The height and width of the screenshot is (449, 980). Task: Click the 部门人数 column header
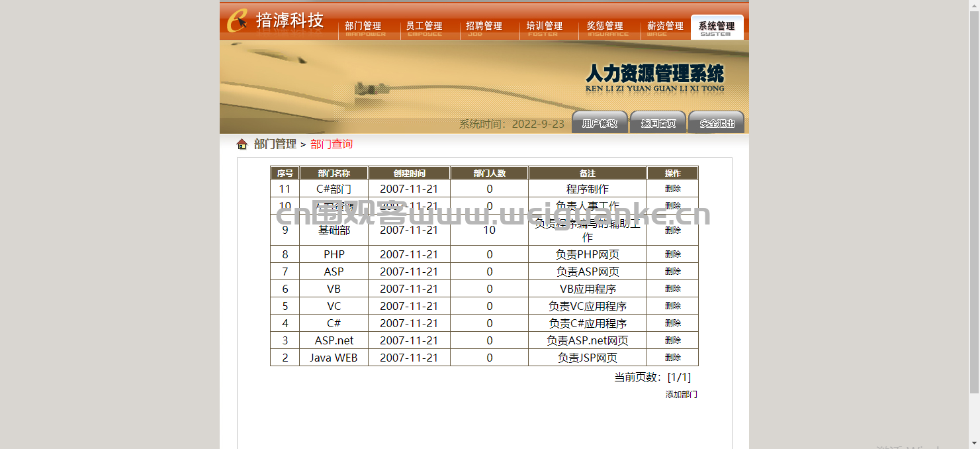pyautogui.click(x=490, y=173)
